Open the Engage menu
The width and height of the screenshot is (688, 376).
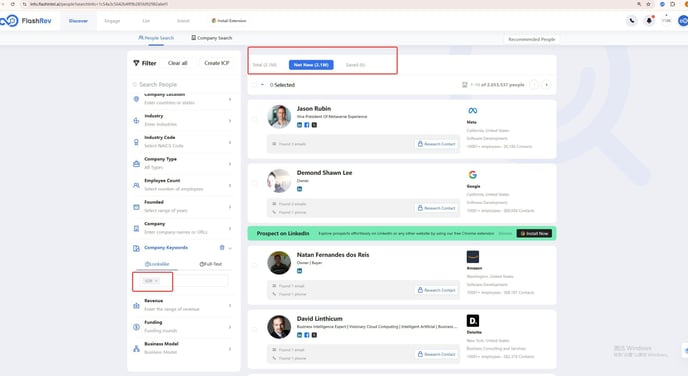(112, 21)
